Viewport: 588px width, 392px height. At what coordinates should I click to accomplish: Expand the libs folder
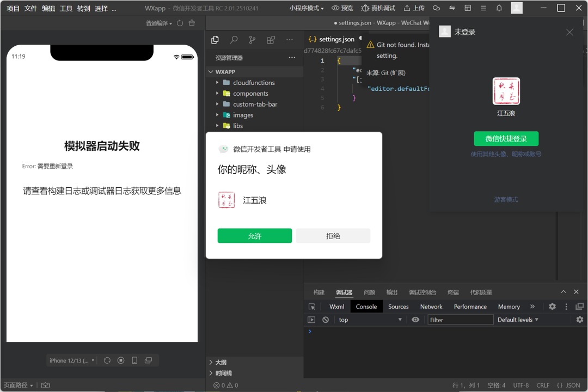point(217,126)
